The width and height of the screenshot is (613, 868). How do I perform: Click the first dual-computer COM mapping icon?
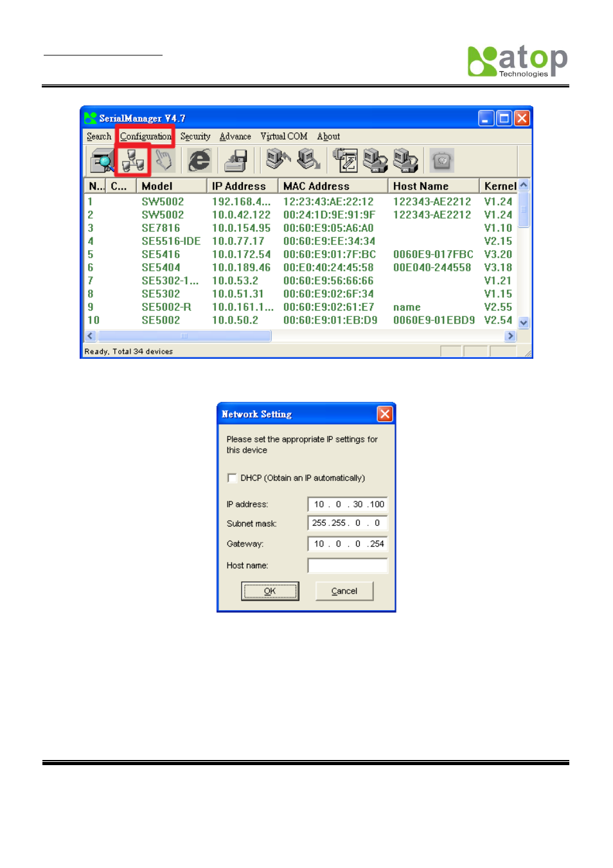[x=375, y=160]
